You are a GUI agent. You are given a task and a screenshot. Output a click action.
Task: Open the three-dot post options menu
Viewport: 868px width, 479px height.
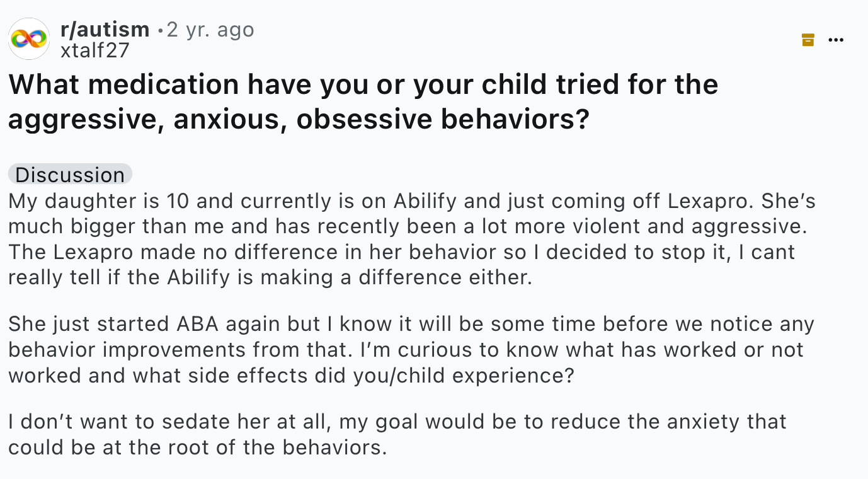836,40
